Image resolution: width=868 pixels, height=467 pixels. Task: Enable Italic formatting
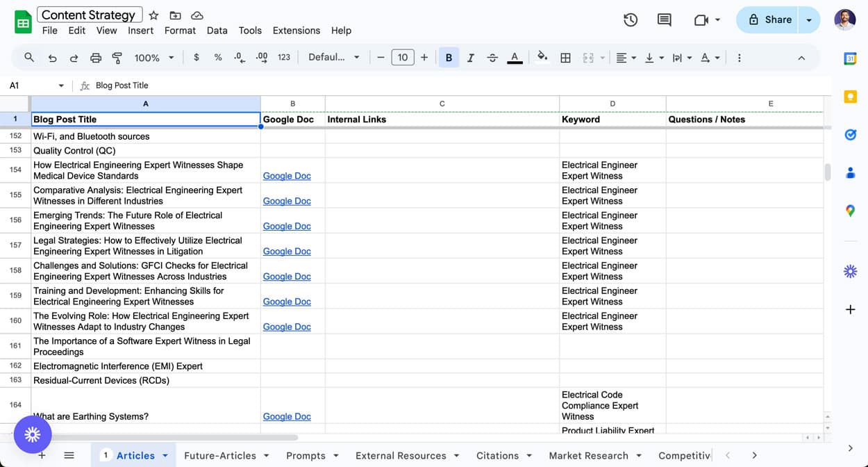(x=471, y=57)
